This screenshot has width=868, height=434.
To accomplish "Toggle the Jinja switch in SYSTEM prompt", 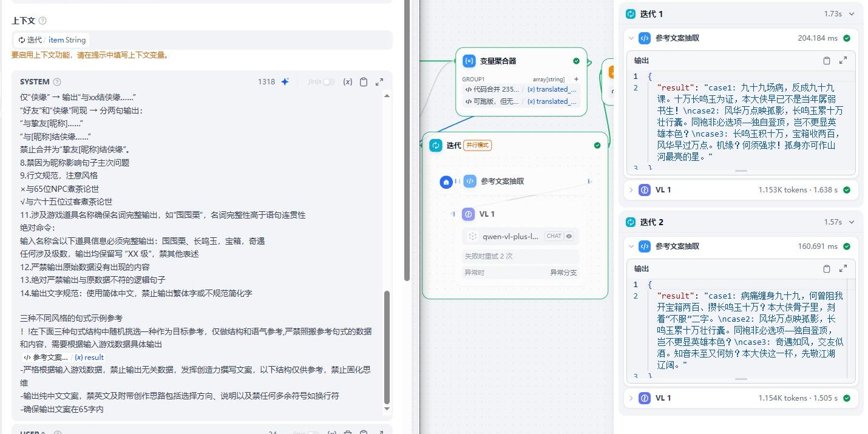I will pos(328,82).
